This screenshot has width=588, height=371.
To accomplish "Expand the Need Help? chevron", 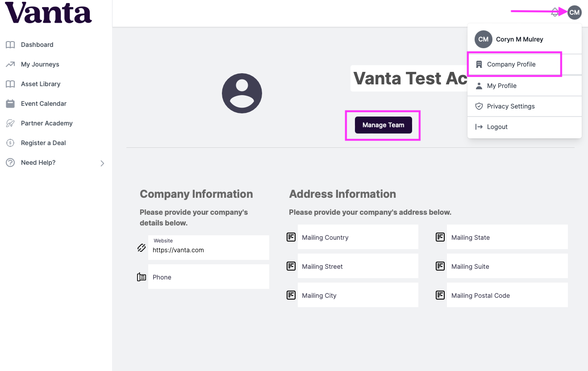I will (102, 163).
